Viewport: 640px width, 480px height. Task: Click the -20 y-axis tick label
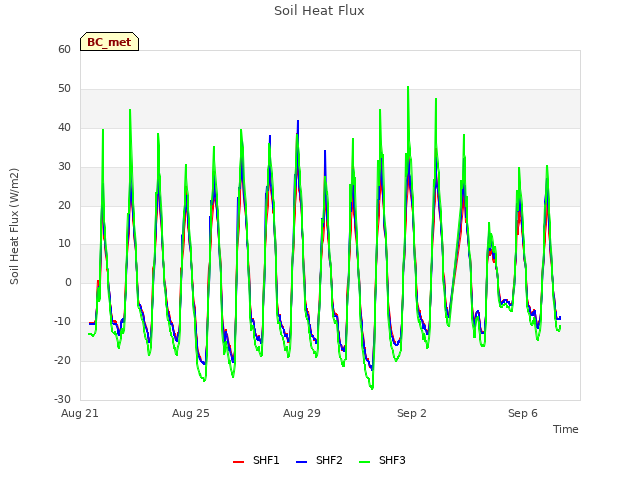pos(63,360)
